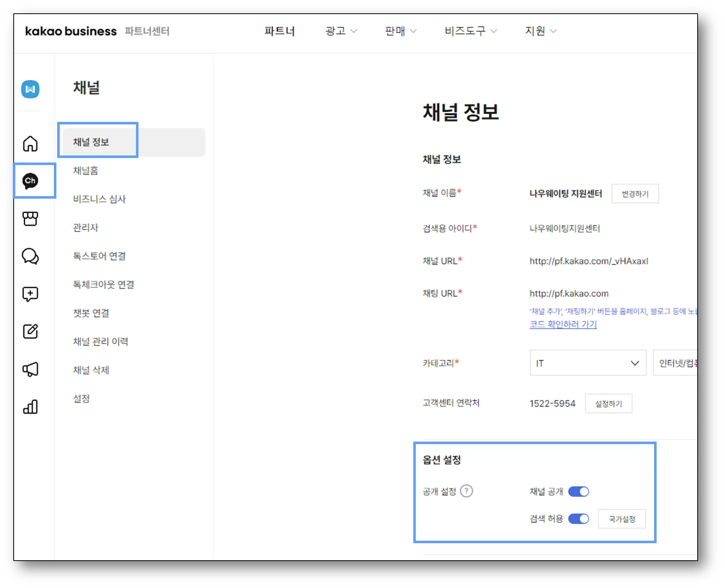Image resolution: width=725 pixels, height=588 pixels.
Task: Open the edit pencil icon in sidebar
Action: pyautogui.click(x=30, y=331)
